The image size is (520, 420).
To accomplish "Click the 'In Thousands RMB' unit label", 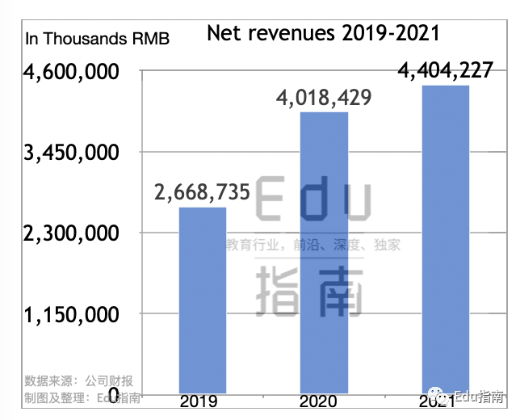I will (97, 39).
